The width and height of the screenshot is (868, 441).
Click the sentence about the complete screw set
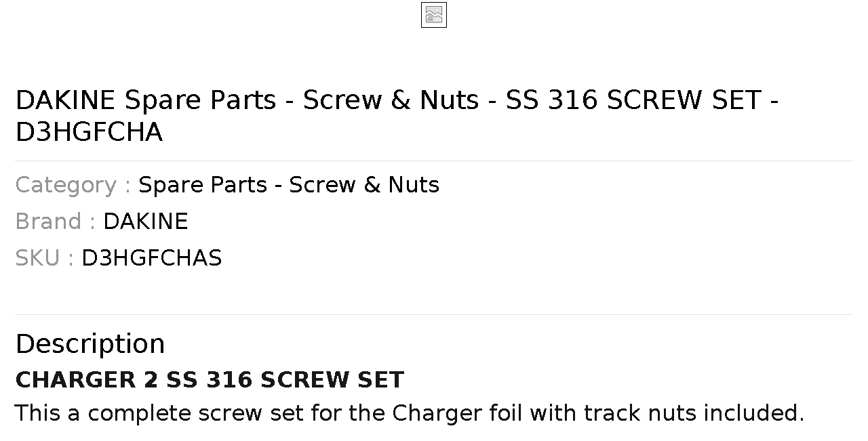tap(410, 413)
